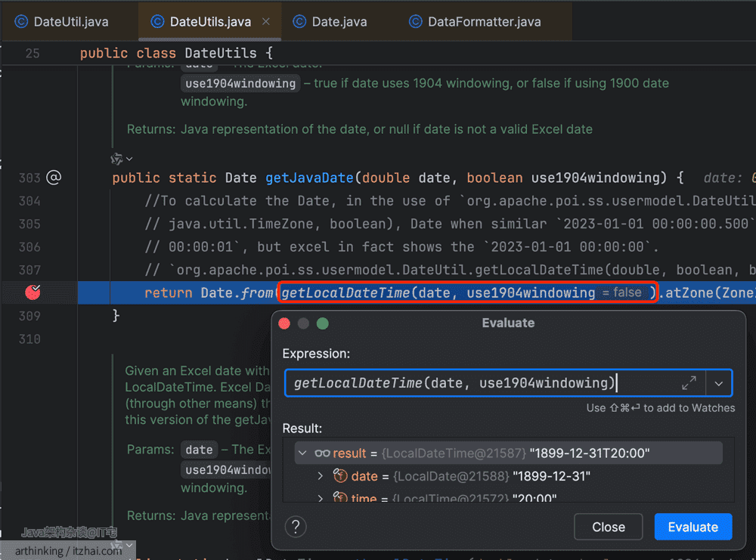
Task: Click the DataFormatter.java class file icon
Action: point(416,22)
